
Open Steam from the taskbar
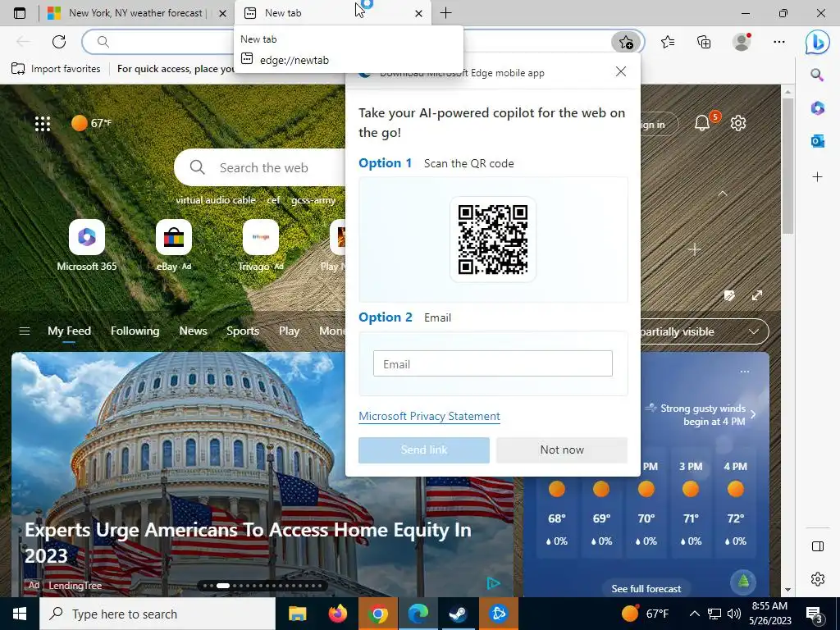click(458, 614)
